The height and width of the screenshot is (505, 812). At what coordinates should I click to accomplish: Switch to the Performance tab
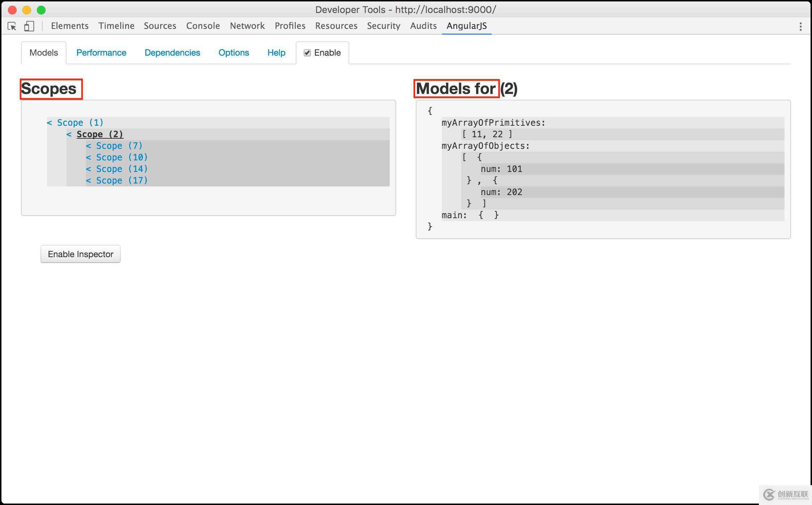pos(101,52)
